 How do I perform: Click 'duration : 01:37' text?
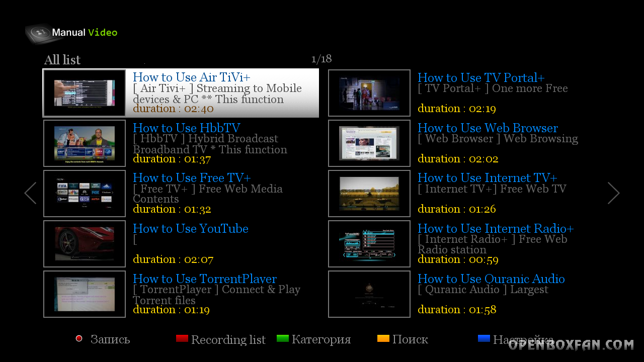pyautogui.click(x=172, y=159)
